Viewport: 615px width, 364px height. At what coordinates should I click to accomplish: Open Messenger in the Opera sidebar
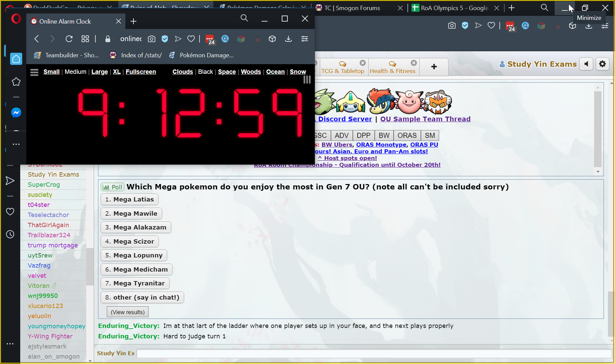[x=16, y=112]
